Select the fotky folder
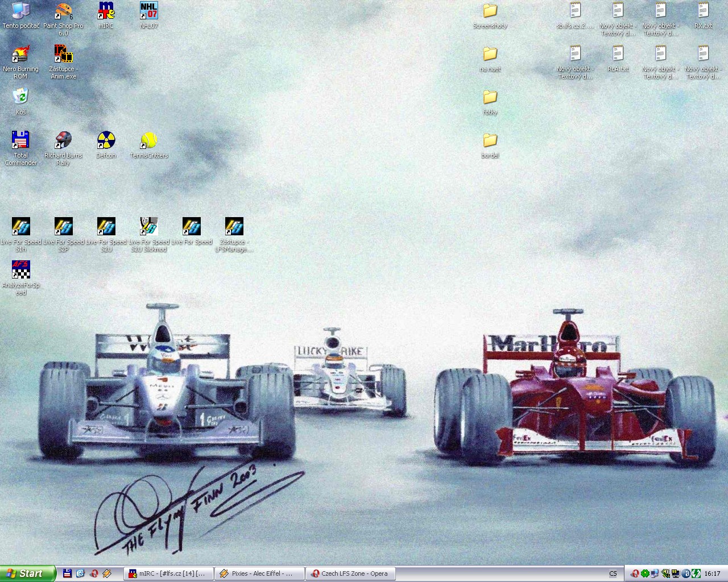 click(x=490, y=102)
